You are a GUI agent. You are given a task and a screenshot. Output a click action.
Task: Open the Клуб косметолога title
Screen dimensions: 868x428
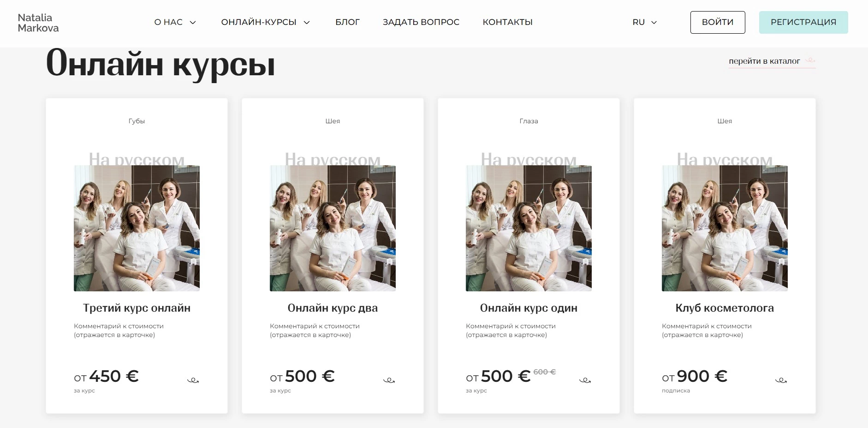point(725,308)
